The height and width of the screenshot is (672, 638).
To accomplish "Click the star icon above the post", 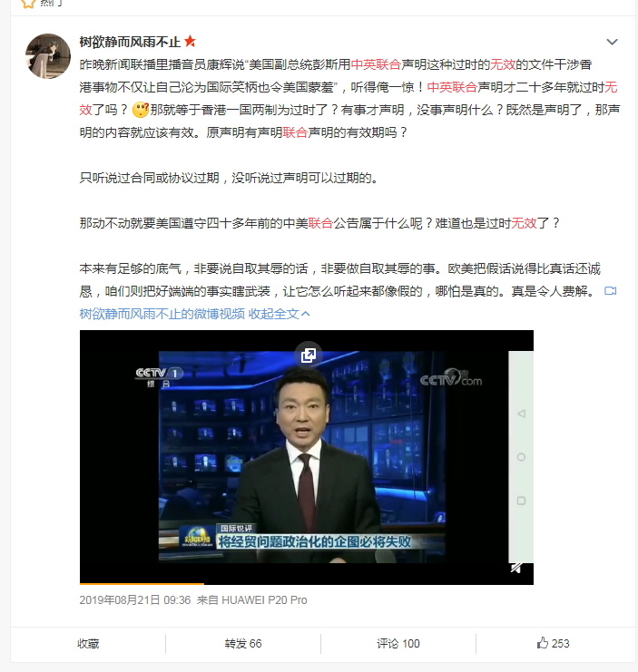I will (28, 4).
